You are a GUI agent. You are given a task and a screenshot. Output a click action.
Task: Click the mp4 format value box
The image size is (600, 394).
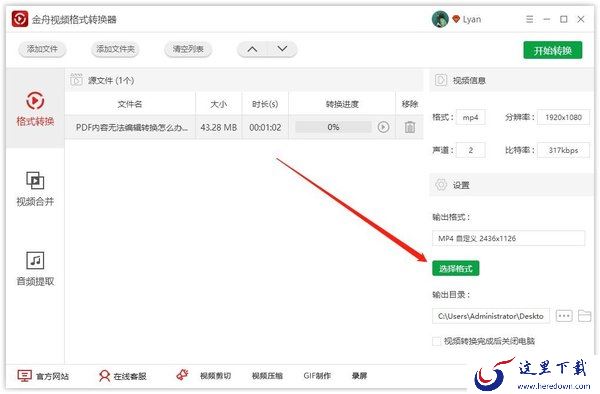pyautogui.click(x=471, y=117)
